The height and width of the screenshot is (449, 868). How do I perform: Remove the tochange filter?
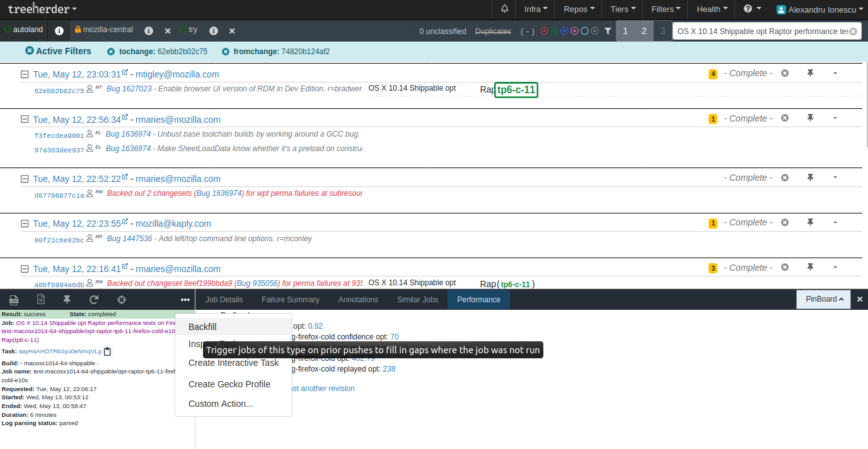point(111,52)
